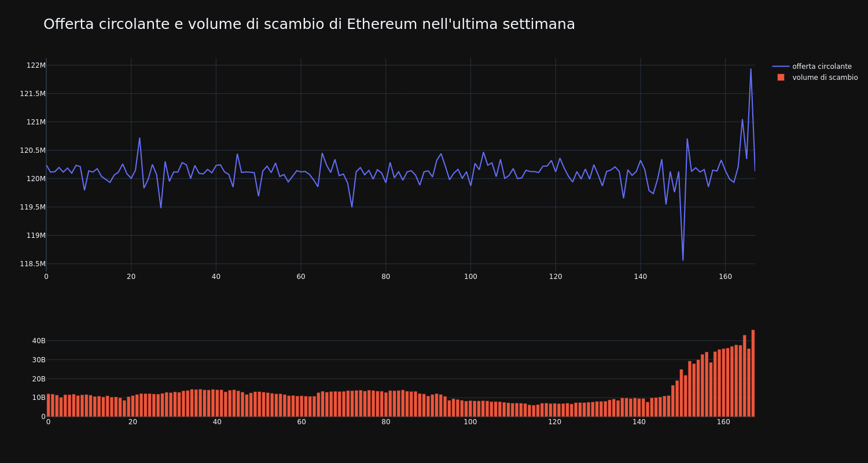The width and height of the screenshot is (868, 463).
Task: Click the 10B label on volume axis
Action: pos(39,398)
